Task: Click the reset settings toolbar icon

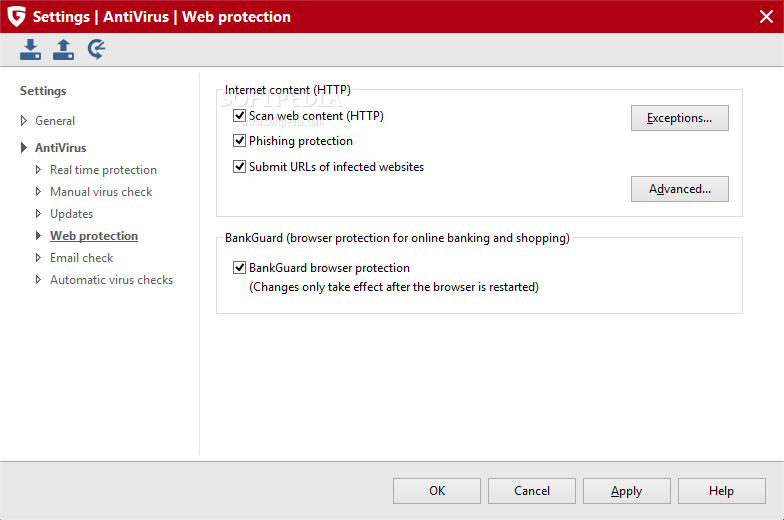Action: [x=97, y=50]
